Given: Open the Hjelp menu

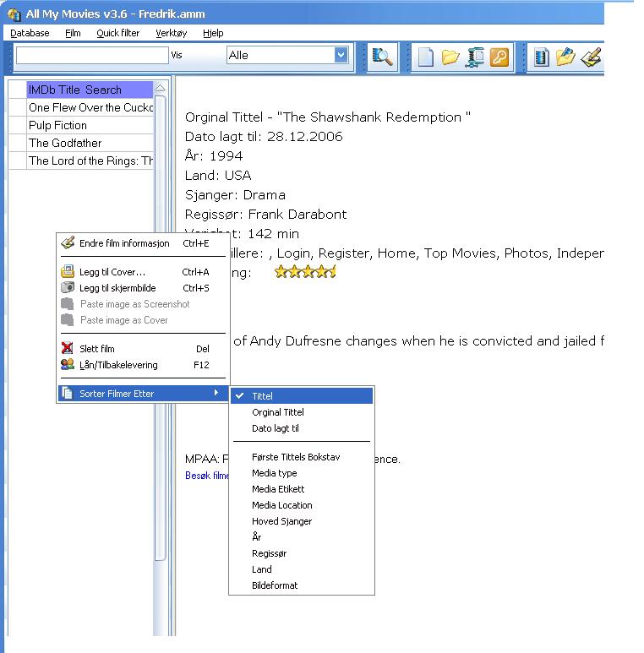Looking at the screenshot, I should click(x=213, y=33).
